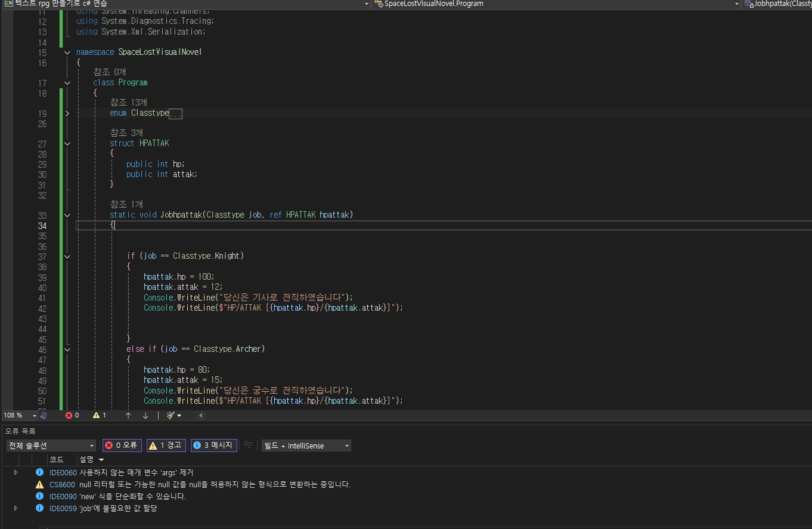The image size is (812, 529).
Task: Open the IDE0090 code link
Action: click(63, 496)
